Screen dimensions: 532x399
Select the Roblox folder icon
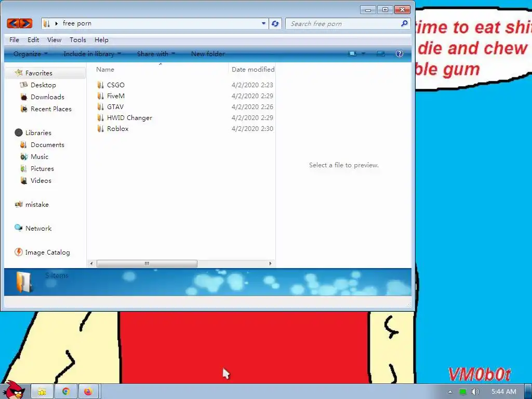pos(100,129)
